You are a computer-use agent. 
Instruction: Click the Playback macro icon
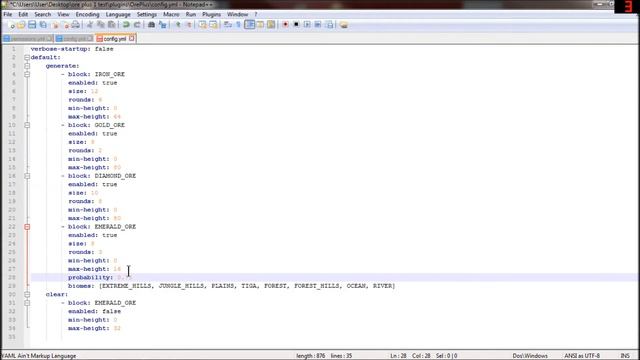(x=307, y=25)
